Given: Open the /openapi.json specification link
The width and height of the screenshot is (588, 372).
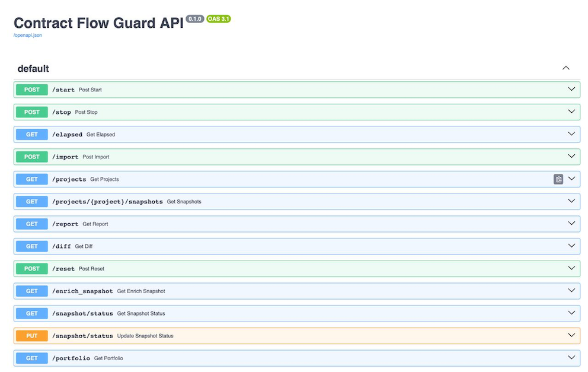Looking at the screenshot, I should click(x=27, y=35).
